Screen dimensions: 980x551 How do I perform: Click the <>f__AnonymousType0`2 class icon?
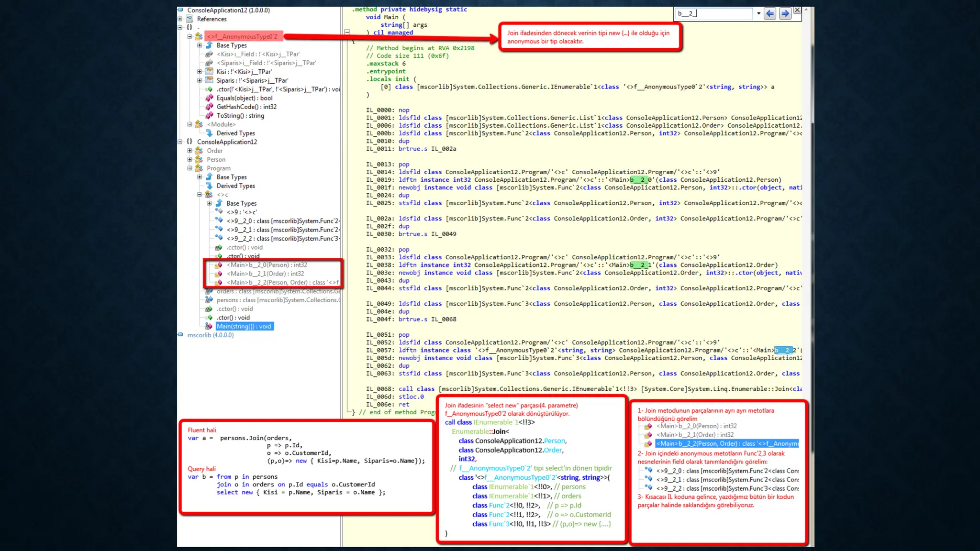[x=199, y=36]
